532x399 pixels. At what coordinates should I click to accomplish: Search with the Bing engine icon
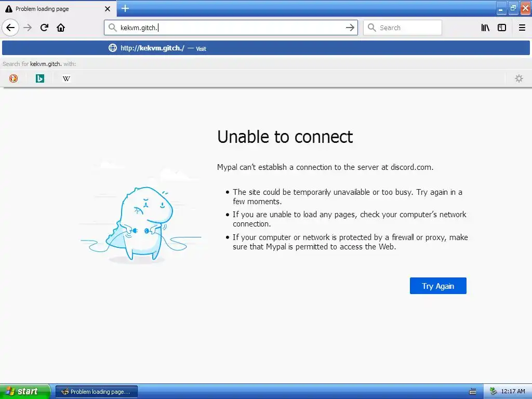pyautogui.click(x=40, y=78)
